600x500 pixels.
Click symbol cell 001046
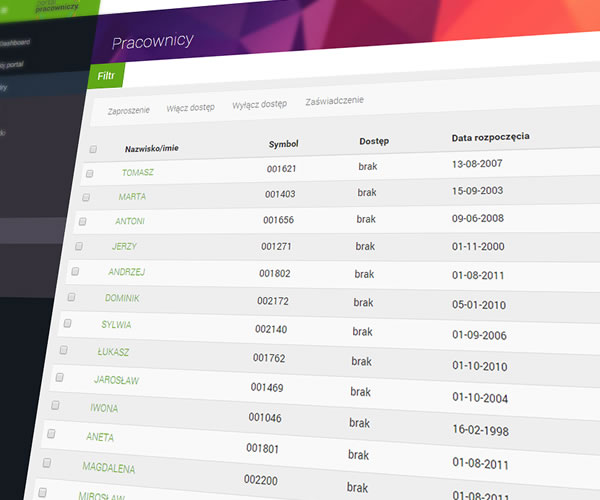coord(265,417)
